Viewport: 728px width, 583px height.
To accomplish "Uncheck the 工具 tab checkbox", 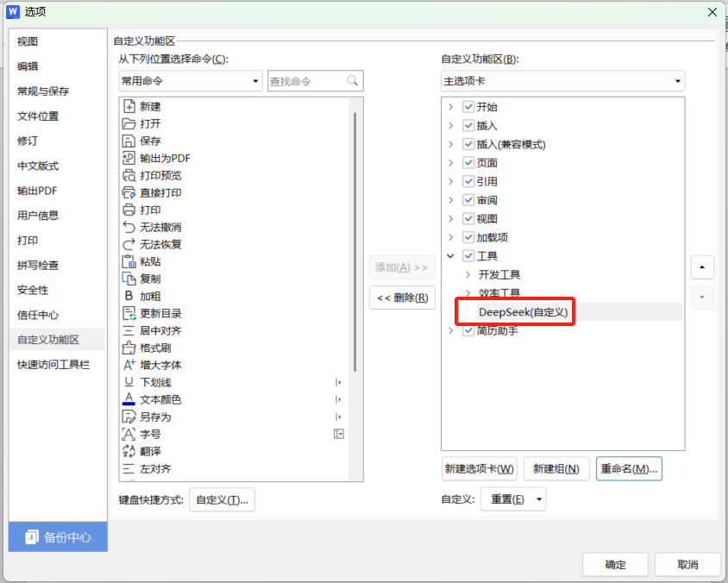I will pos(468,256).
